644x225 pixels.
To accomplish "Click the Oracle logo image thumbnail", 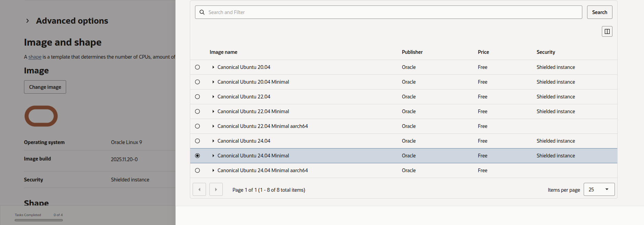I will click(x=41, y=116).
